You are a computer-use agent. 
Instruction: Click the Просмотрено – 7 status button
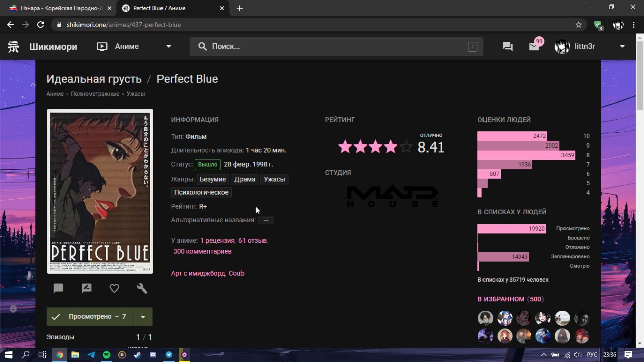point(91,317)
